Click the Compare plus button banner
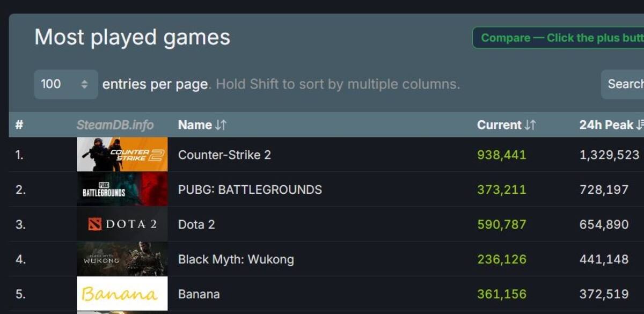Viewport: 644px width, 314px height. tap(558, 38)
